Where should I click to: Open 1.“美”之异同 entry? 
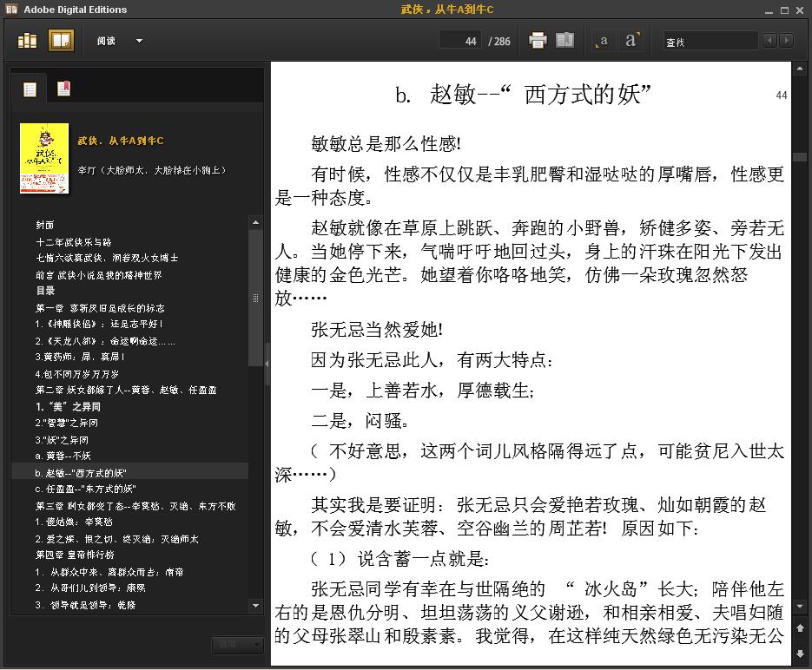68,407
